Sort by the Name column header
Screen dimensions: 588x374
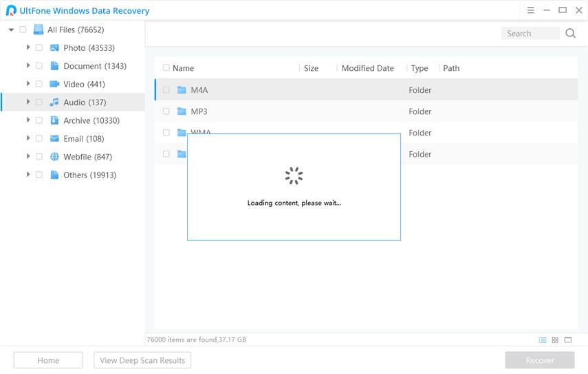(x=183, y=68)
